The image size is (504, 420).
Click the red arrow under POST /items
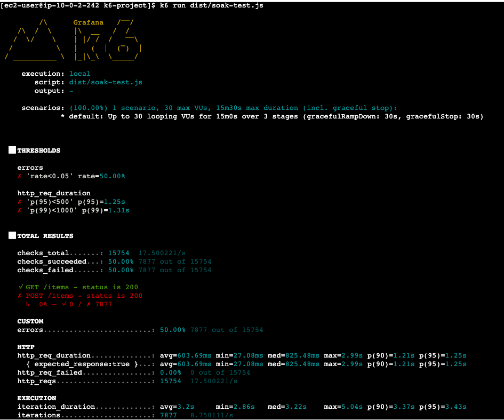click(x=28, y=304)
